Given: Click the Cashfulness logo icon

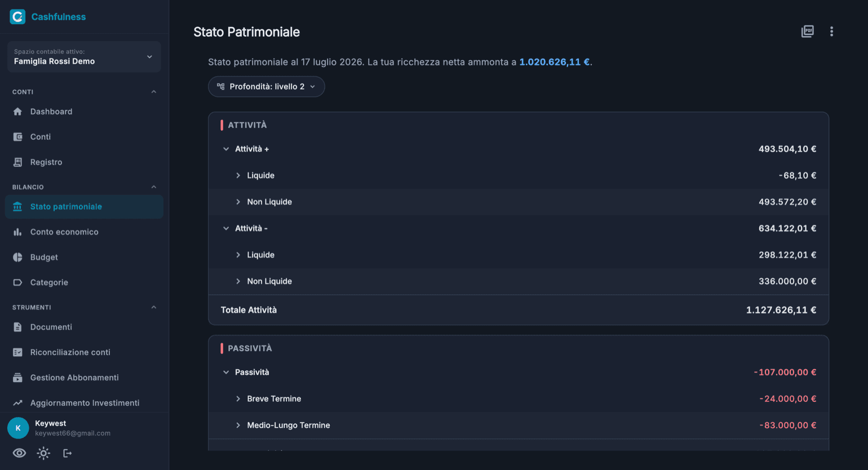Looking at the screenshot, I should [x=17, y=17].
